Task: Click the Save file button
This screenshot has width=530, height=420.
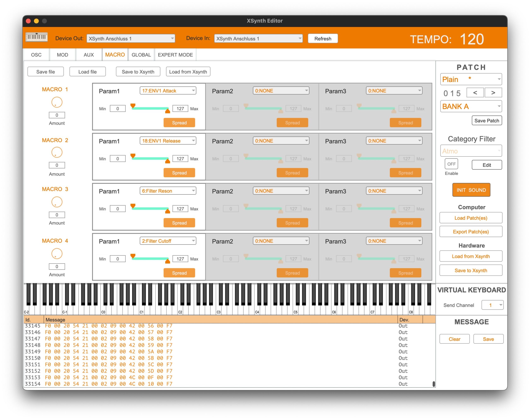Action: point(46,72)
